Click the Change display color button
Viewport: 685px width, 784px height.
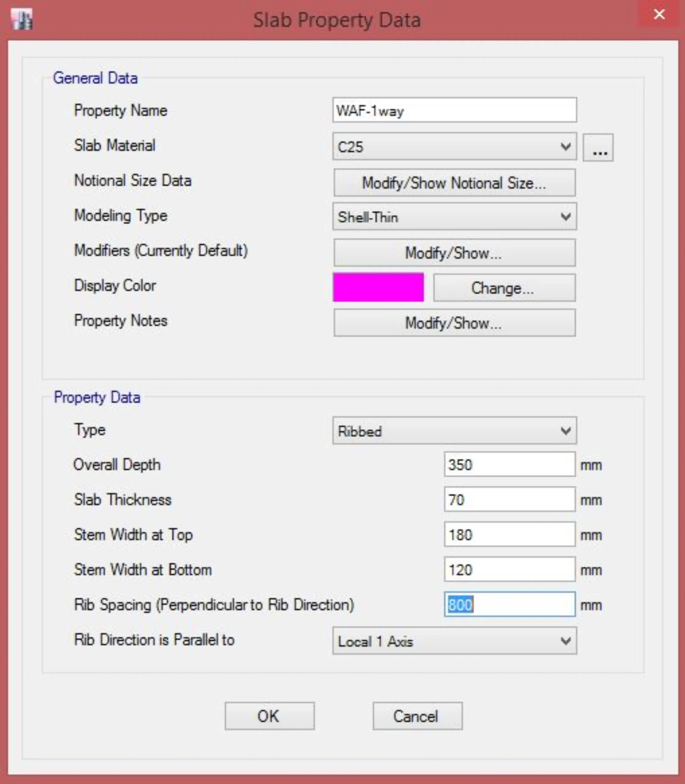(x=504, y=288)
